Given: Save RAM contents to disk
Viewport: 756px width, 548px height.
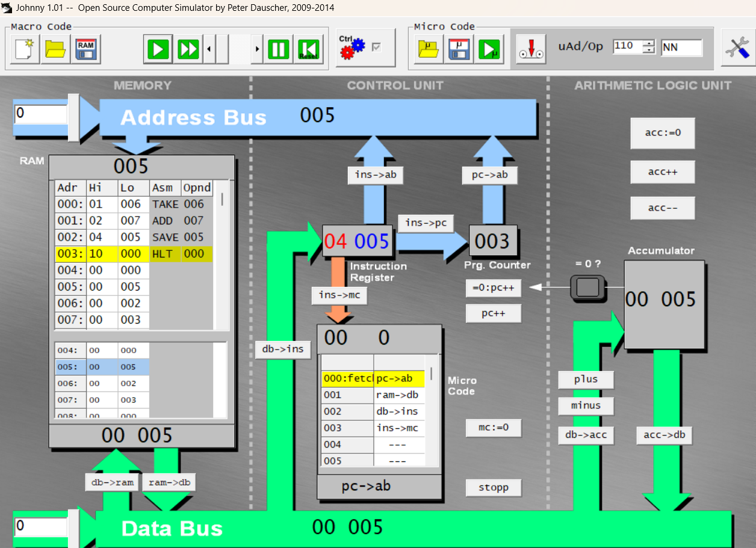Looking at the screenshot, I should (87, 49).
